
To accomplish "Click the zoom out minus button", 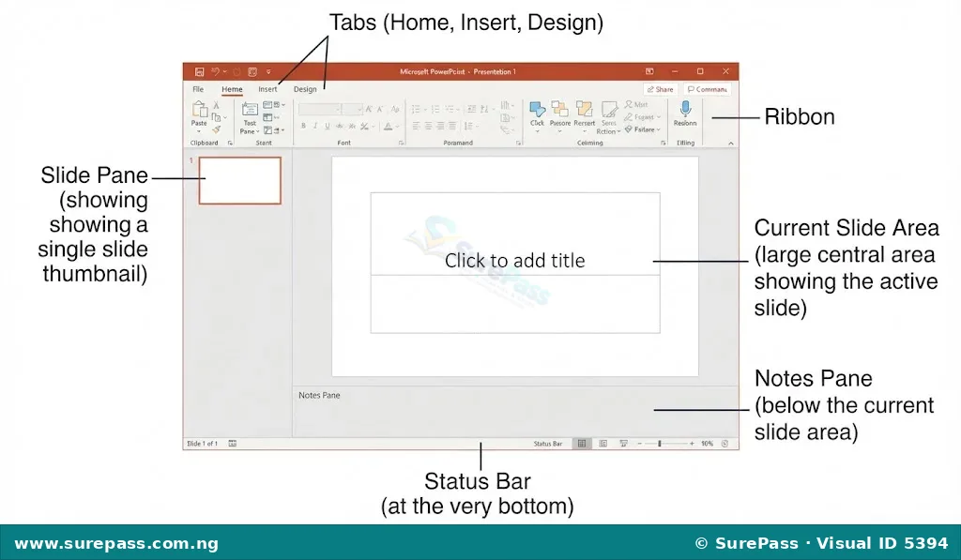I will tap(639, 444).
